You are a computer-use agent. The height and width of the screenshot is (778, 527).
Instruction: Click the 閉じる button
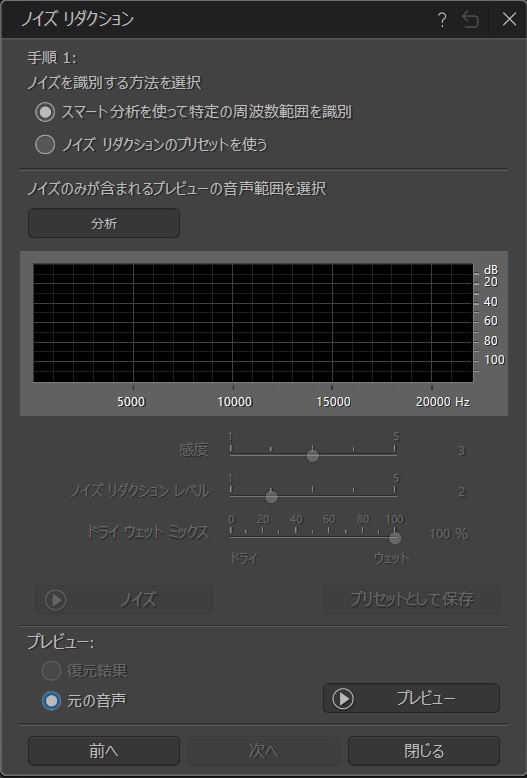(x=424, y=751)
